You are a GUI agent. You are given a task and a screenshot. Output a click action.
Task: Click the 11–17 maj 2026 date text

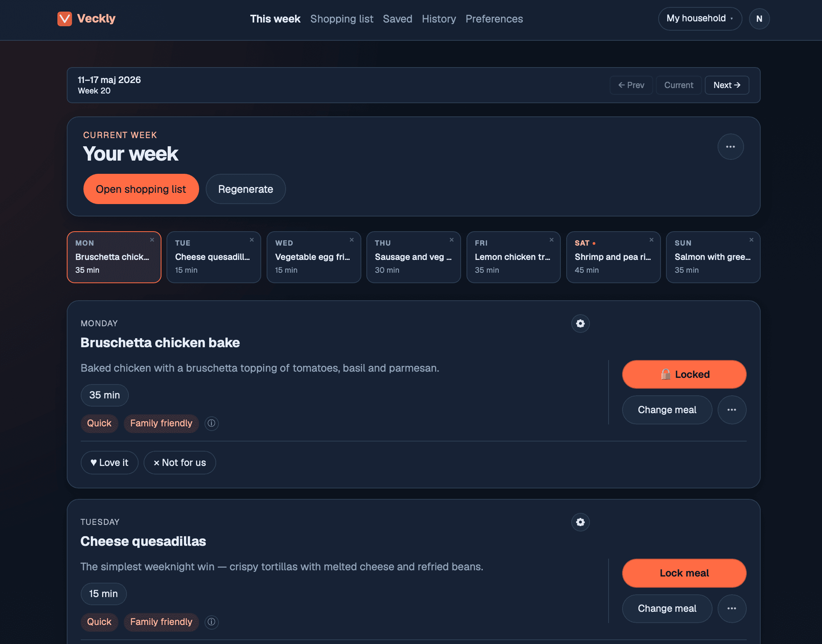click(109, 80)
